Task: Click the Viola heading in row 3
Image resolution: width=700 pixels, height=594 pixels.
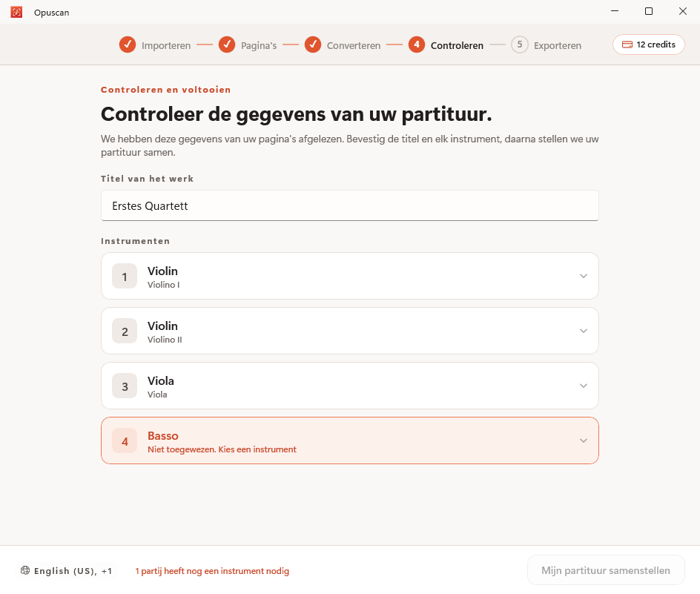Action: 161,381
